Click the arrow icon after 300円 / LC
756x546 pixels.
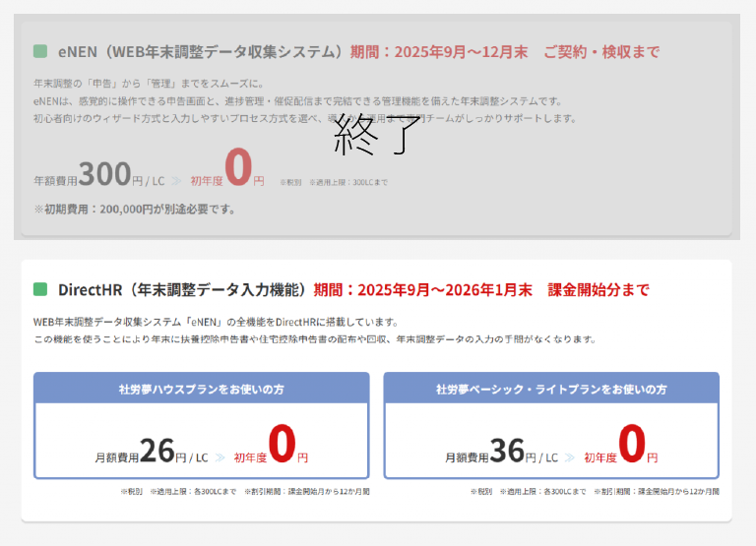[x=175, y=180]
